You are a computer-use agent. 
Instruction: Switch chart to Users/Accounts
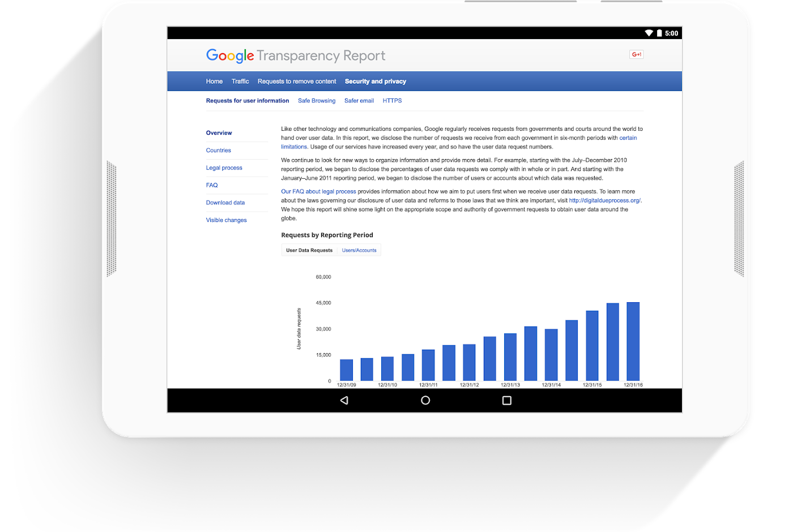pyautogui.click(x=359, y=250)
